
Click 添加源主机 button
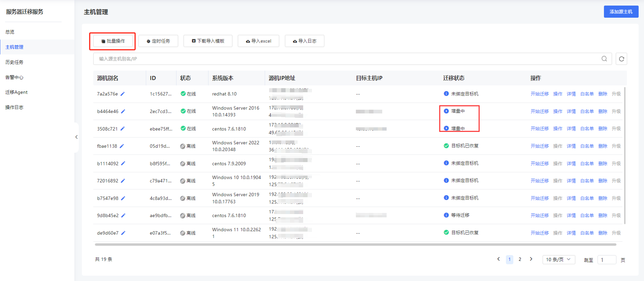click(x=621, y=12)
